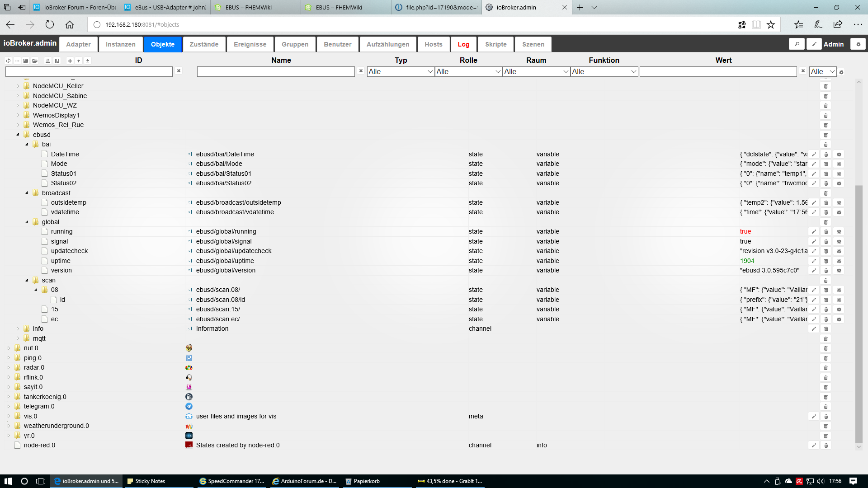Open the Skripte tab
This screenshot has width=868, height=488.
point(496,44)
